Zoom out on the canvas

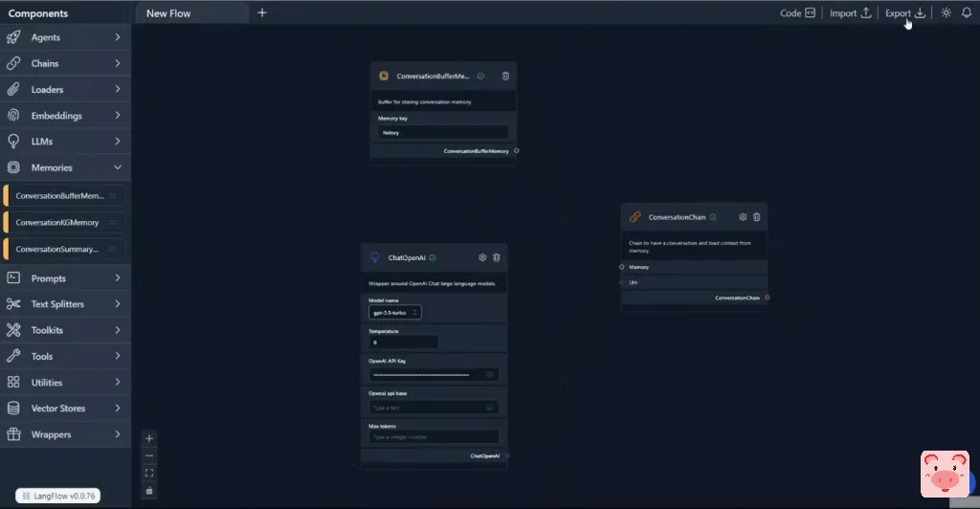pyautogui.click(x=148, y=456)
